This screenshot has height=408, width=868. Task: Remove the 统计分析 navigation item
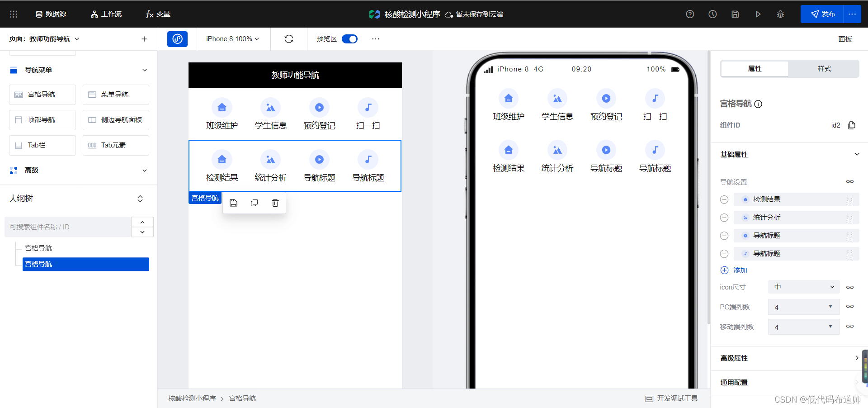click(x=724, y=218)
